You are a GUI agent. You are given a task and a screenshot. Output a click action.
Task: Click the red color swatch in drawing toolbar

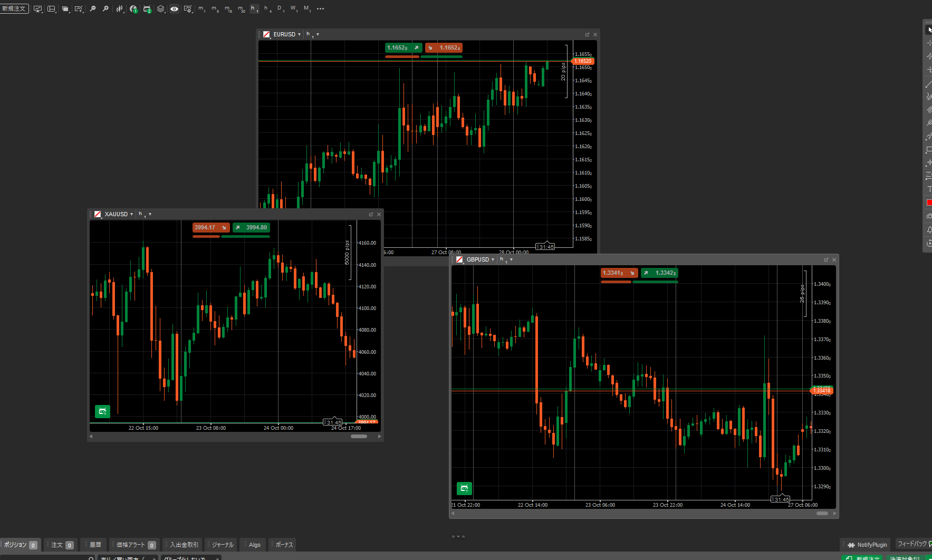[x=929, y=202]
